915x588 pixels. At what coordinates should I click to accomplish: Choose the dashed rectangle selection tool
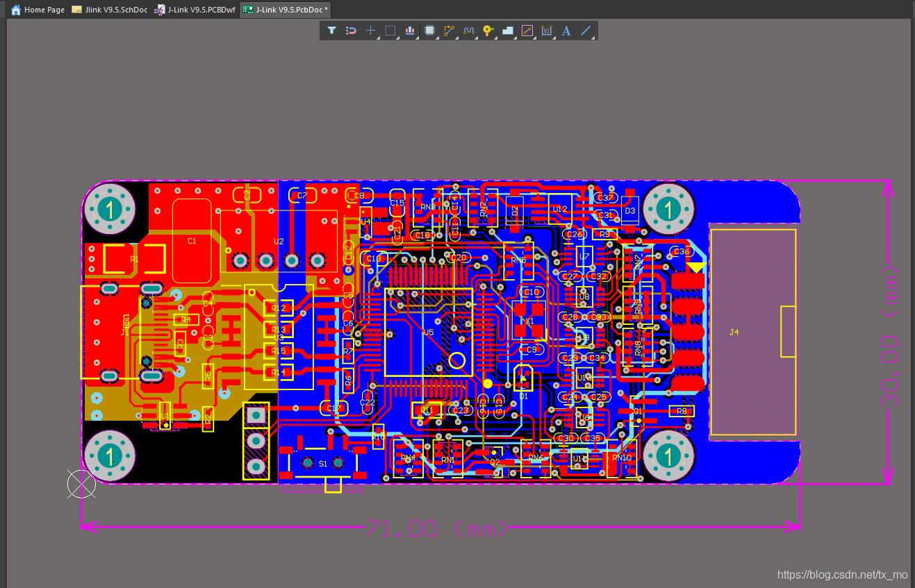click(x=390, y=31)
